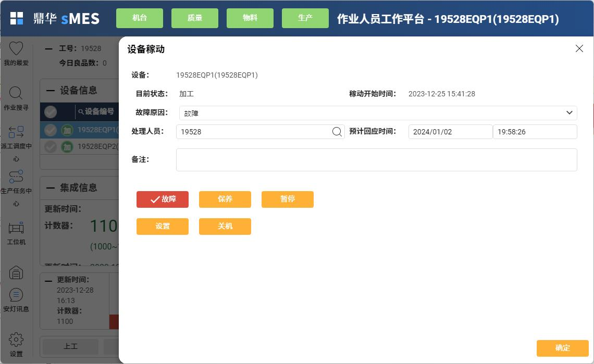Select the 设置 state button in dialog
Viewport: 594px width, 364px height.
[x=163, y=227]
